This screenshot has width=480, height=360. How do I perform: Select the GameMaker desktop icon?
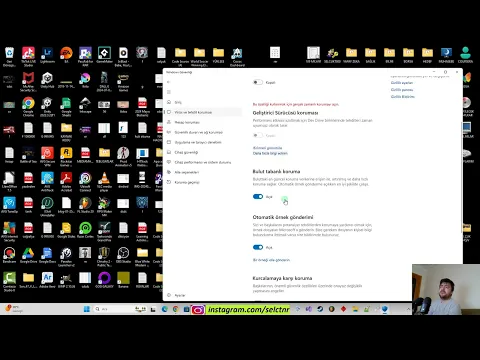[104, 55]
